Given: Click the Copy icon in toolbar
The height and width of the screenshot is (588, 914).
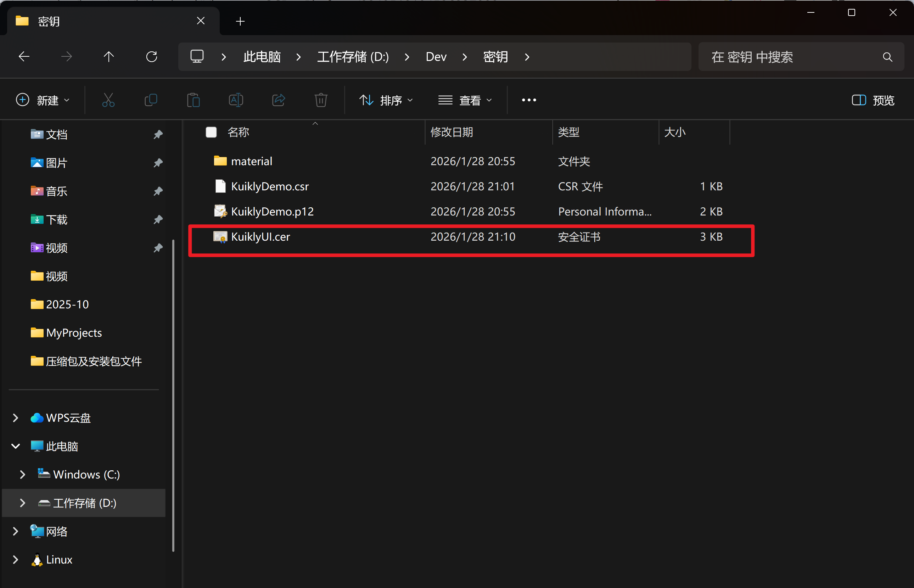Looking at the screenshot, I should (151, 100).
